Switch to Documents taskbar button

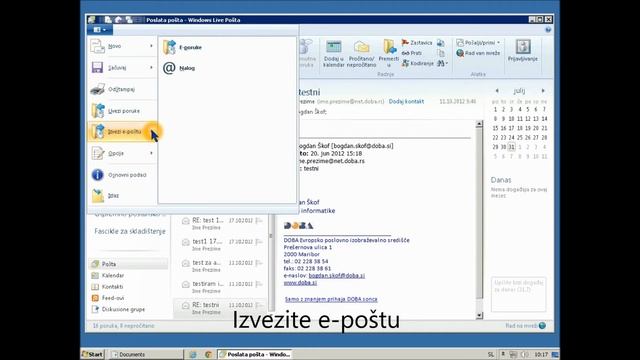[x=146, y=354]
